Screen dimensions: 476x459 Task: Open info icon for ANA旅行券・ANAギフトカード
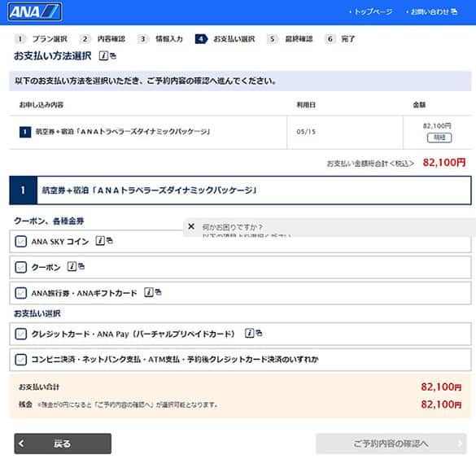point(149,292)
